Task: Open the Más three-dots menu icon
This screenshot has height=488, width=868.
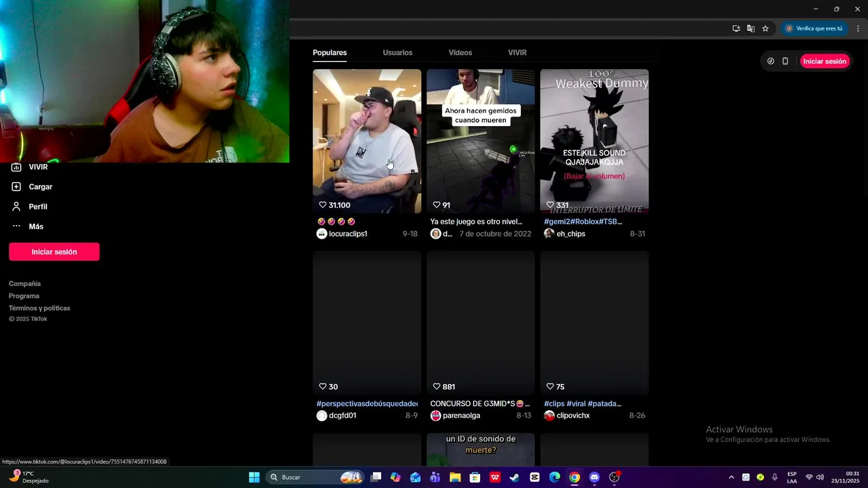Action: tap(16, 226)
